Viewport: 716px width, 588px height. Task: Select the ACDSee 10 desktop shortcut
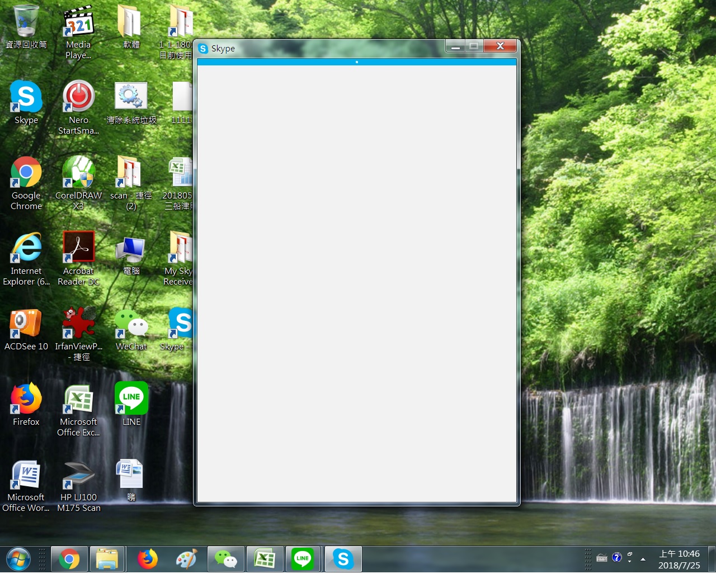click(26, 329)
